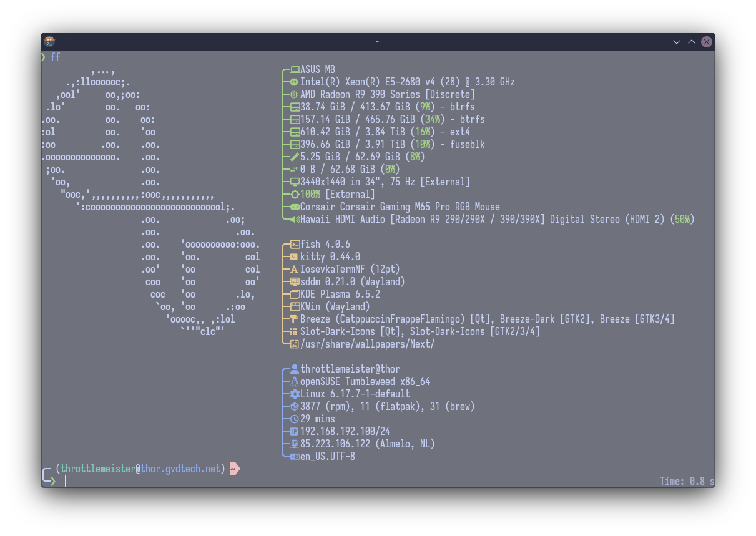Click the orange prompt arrow after the email

pyautogui.click(x=234, y=469)
